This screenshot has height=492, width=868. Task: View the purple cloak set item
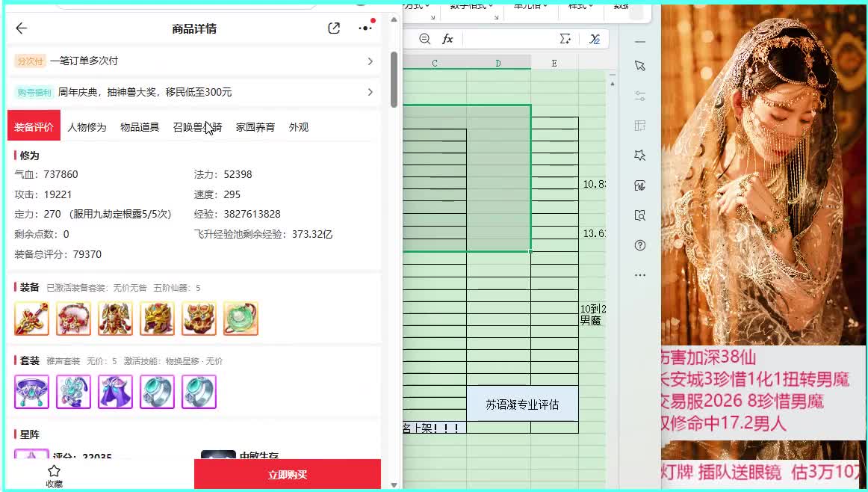point(115,392)
